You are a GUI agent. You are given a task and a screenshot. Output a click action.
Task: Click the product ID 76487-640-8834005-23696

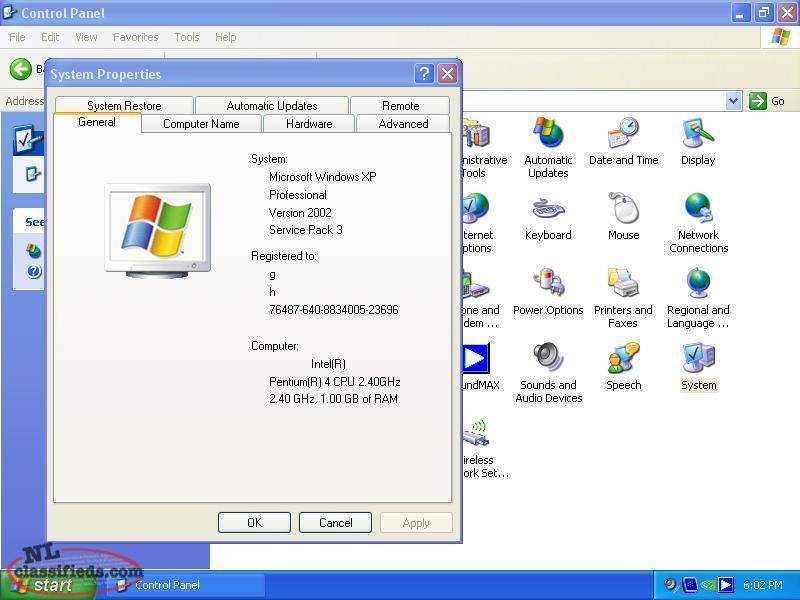(334, 310)
